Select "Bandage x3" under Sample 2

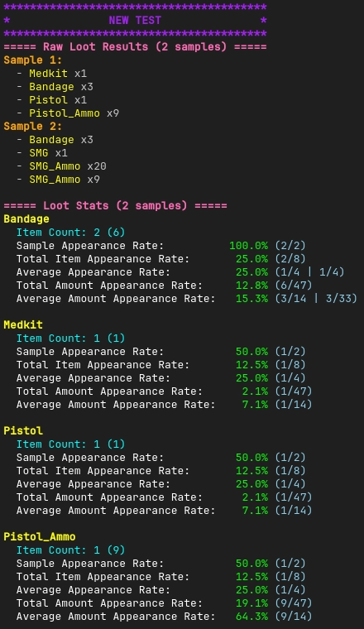(x=61, y=139)
